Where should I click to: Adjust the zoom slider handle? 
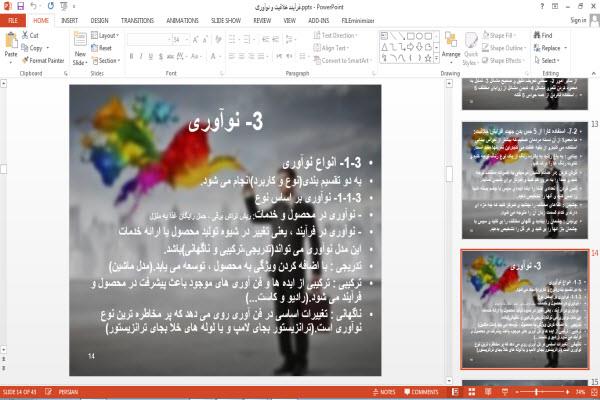pyautogui.click(x=536, y=392)
